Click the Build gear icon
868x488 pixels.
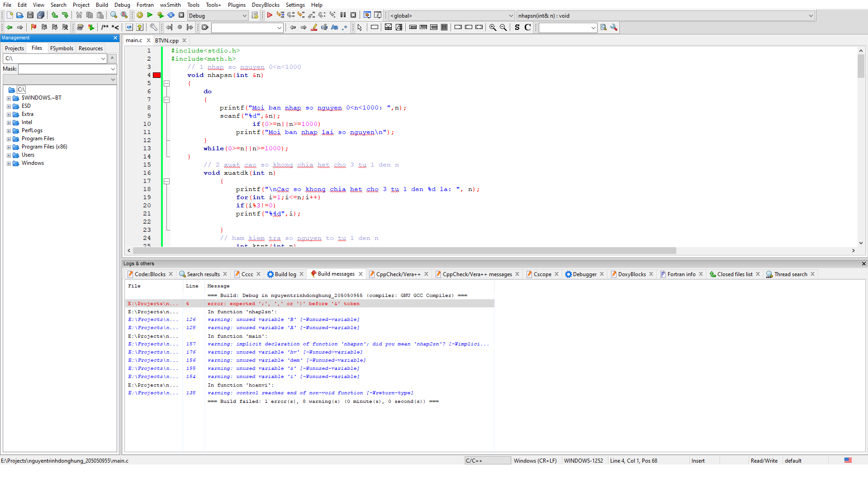(x=140, y=15)
